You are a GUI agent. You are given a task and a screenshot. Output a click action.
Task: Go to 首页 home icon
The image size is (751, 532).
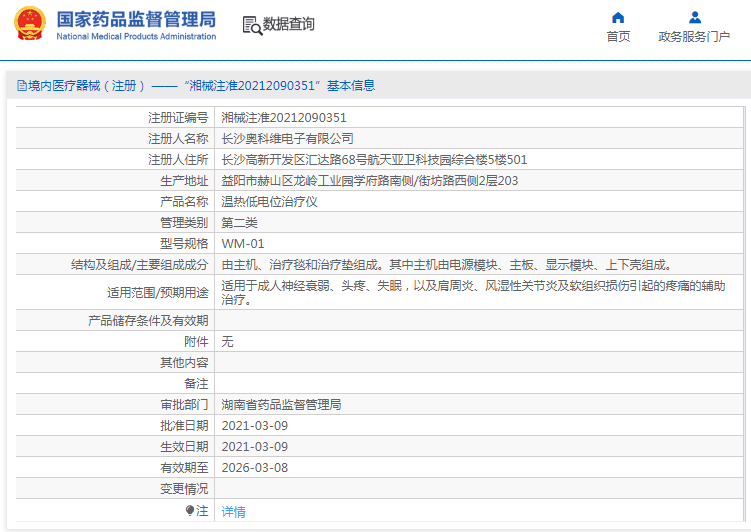618,18
